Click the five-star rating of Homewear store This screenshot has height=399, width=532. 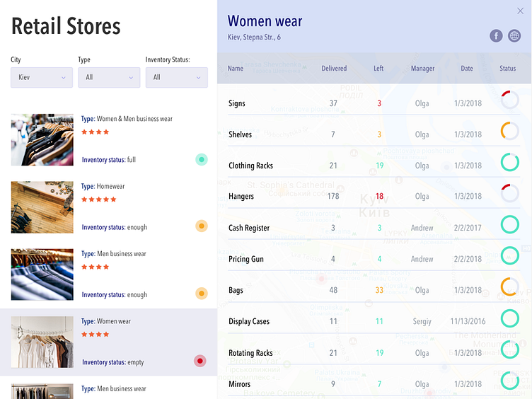coord(99,199)
